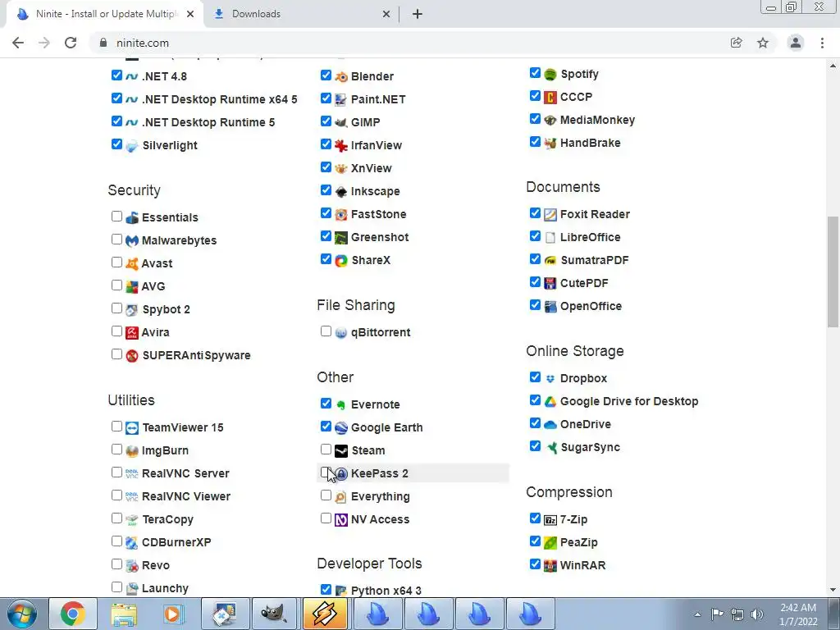Open the Windows Start menu

tap(22, 614)
